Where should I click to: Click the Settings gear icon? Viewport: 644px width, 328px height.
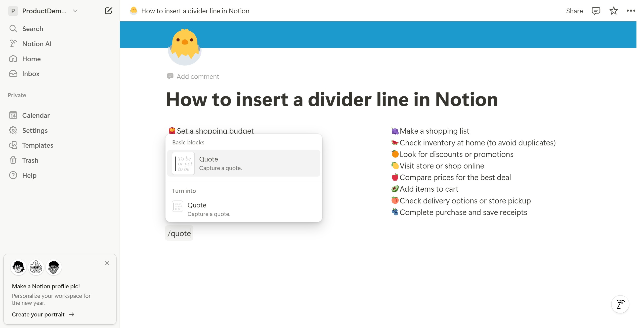coord(13,130)
